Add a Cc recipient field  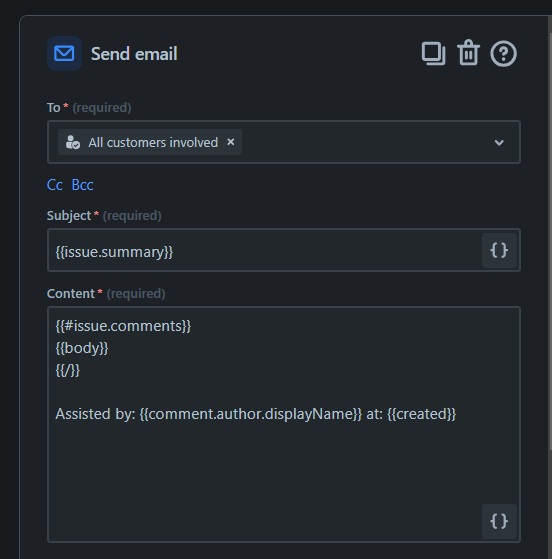[x=55, y=185]
